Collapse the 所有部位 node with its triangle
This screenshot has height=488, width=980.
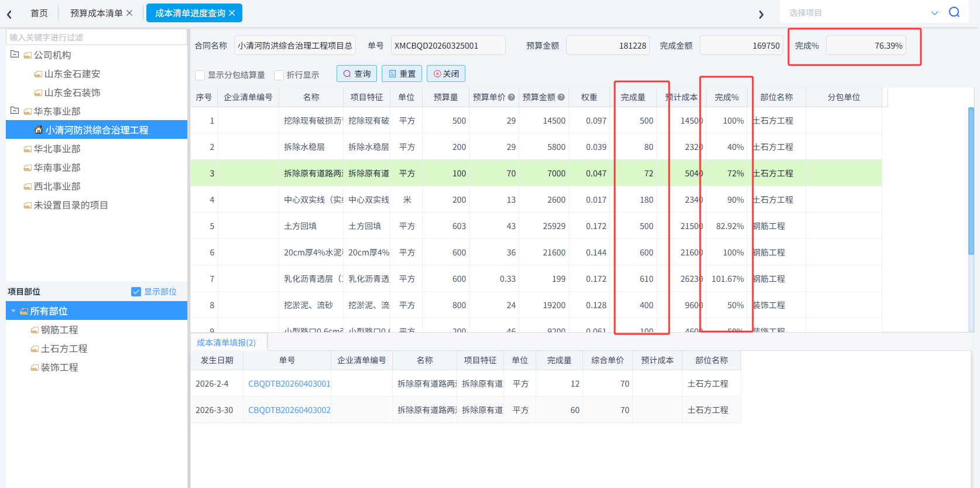pyautogui.click(x=13, y=311)
